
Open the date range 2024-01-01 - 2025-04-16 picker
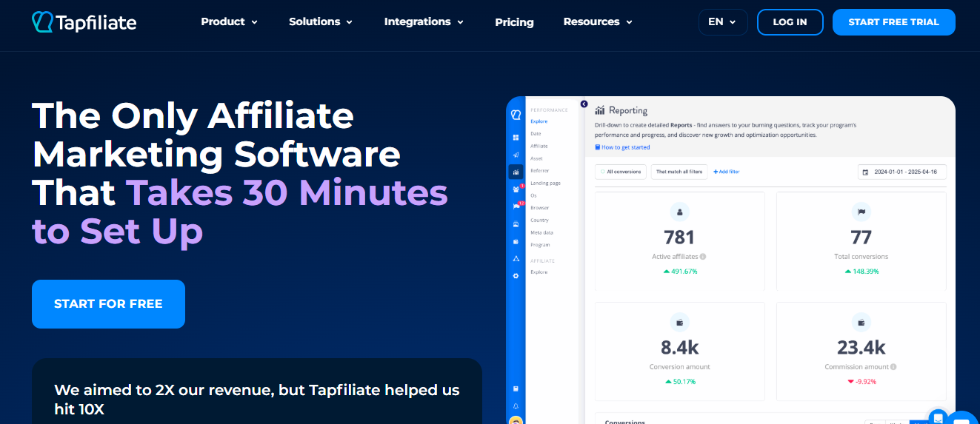pyautogui.click(x=902, y=172)
